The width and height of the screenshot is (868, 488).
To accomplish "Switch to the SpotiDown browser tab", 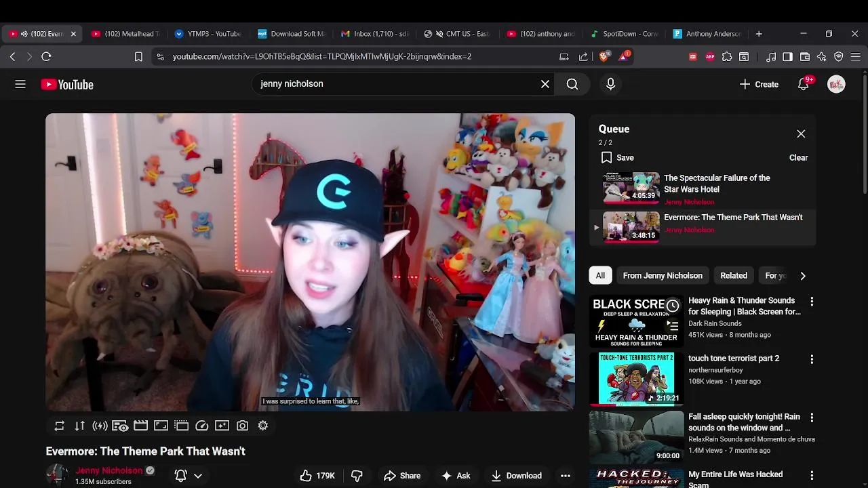I will 625,34.
